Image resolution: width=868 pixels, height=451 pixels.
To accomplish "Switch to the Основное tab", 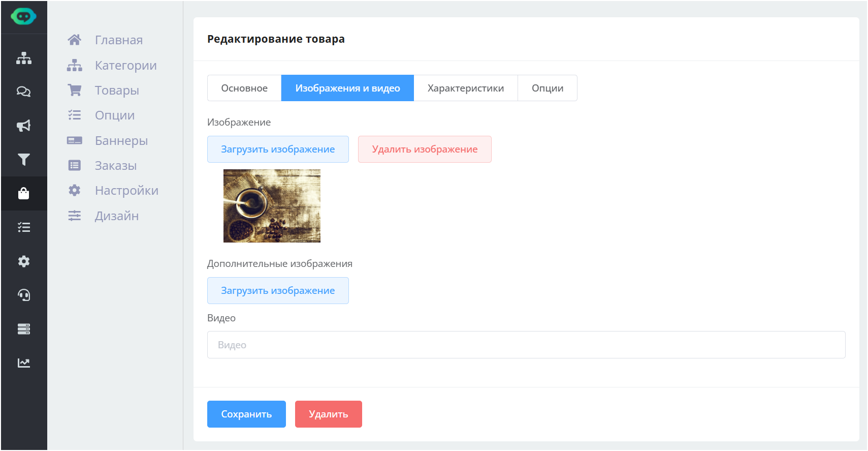I will pyautogui.click(x=244, y=88).
